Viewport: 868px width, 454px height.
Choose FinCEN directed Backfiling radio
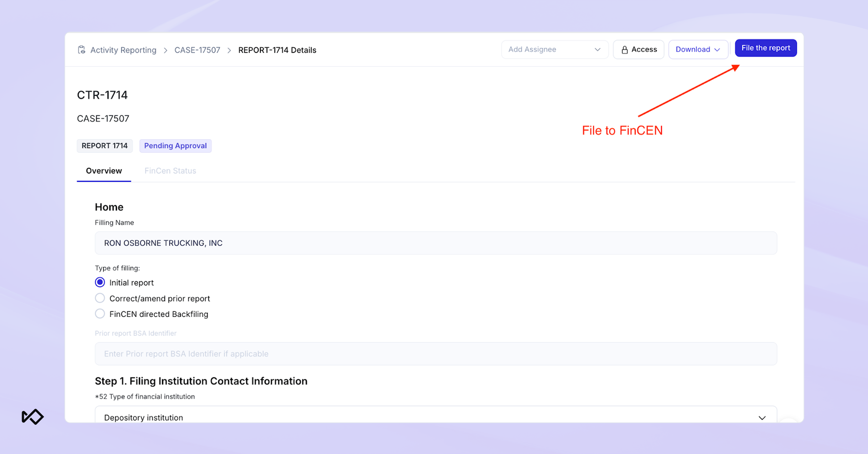click(x=100, y=314)
